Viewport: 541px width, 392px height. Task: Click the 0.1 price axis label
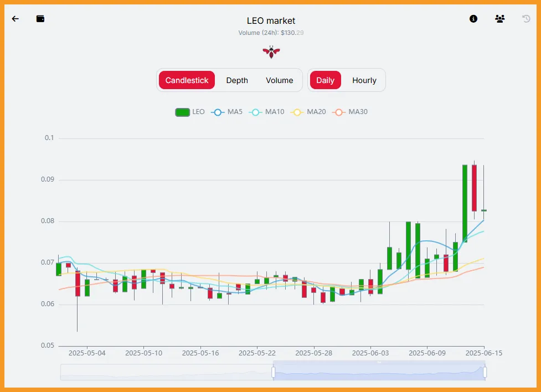tap(49, 138)
